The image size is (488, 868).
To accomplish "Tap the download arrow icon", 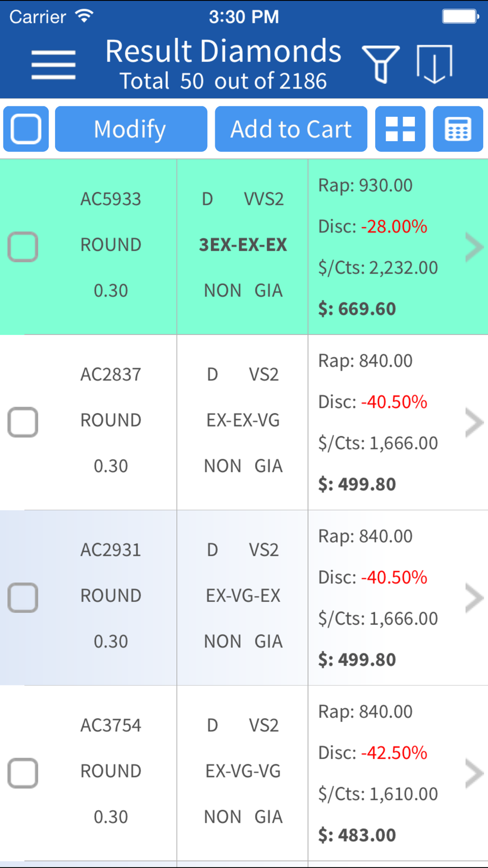I will 434,64.
